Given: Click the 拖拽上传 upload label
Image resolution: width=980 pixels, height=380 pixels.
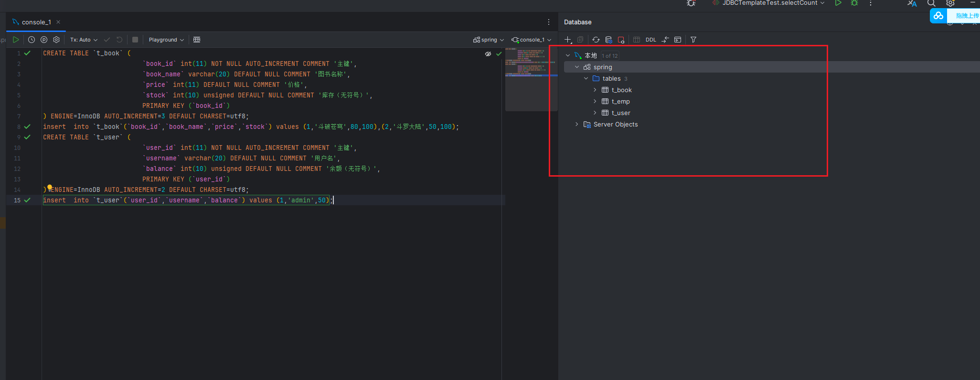Looking at the screenshot, I should pyautogui.click(x=967, y=16).
